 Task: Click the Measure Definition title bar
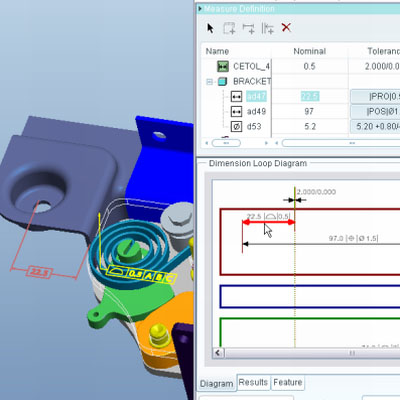298,9
